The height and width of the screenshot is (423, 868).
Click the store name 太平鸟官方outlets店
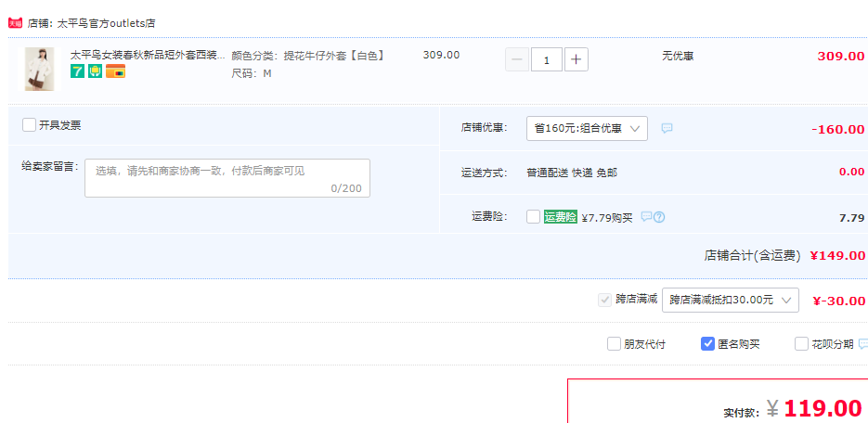[106, 23]
